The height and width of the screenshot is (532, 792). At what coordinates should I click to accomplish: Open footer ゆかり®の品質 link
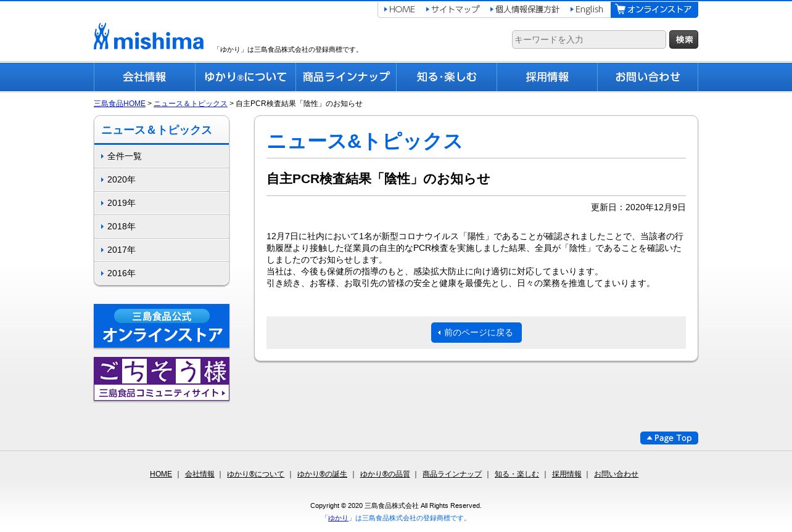click(x=385, y=474)
